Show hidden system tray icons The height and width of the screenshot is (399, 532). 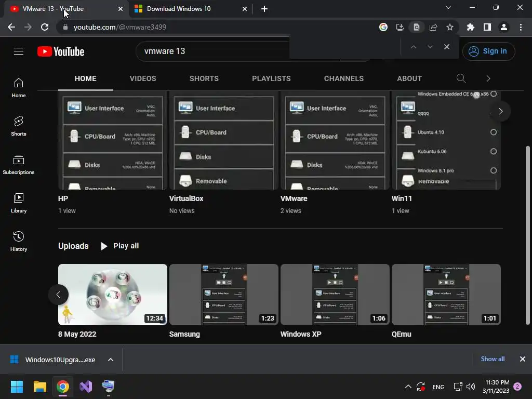click(x=408, y=387)
